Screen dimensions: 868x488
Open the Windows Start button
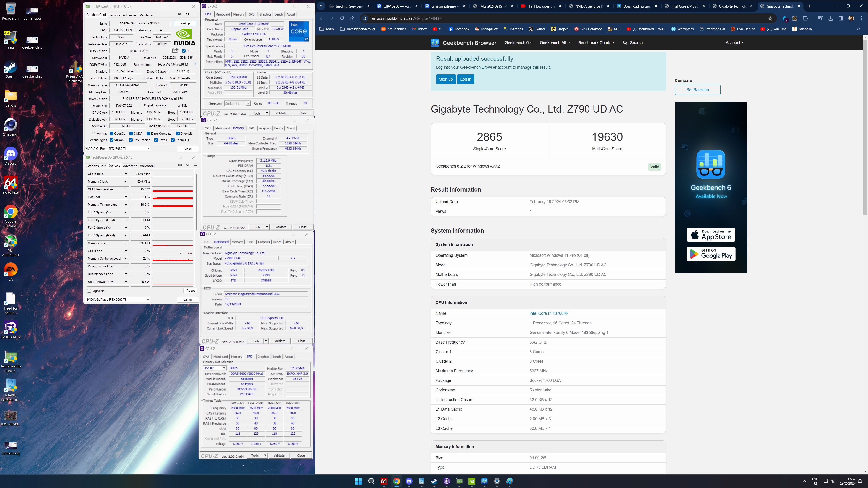point(358,481)
